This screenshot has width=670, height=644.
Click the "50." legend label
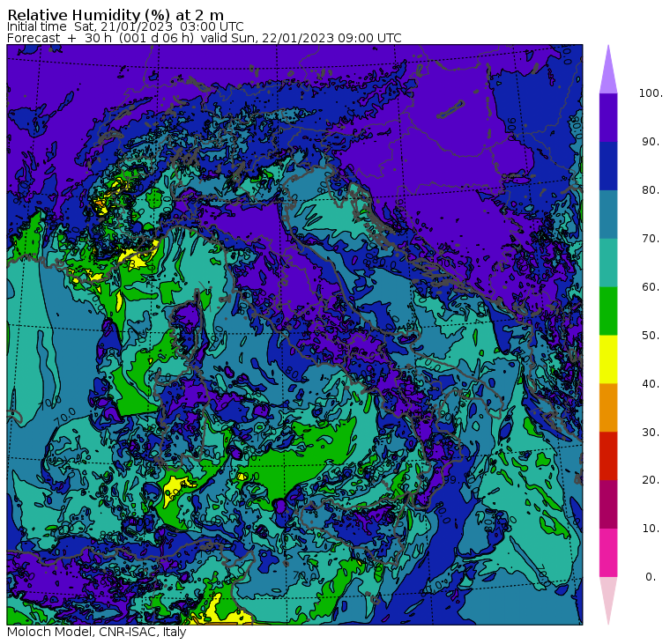(x=651, y=336)
